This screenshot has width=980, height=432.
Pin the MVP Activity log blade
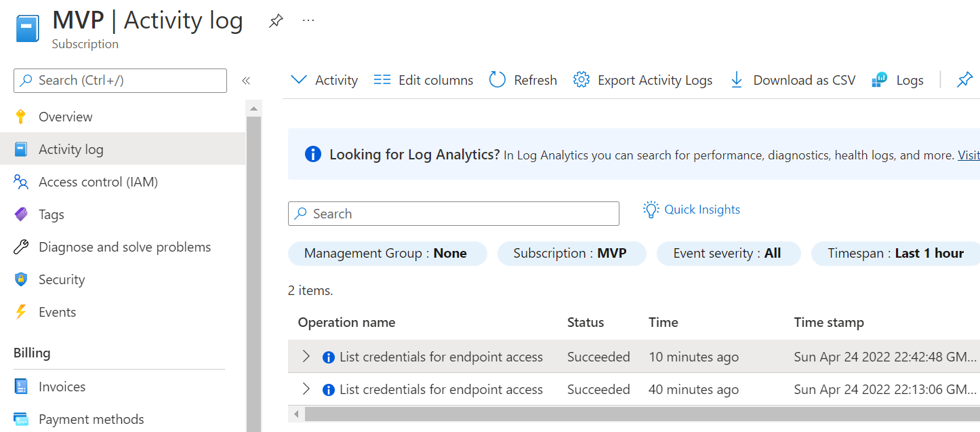(276, 21)
